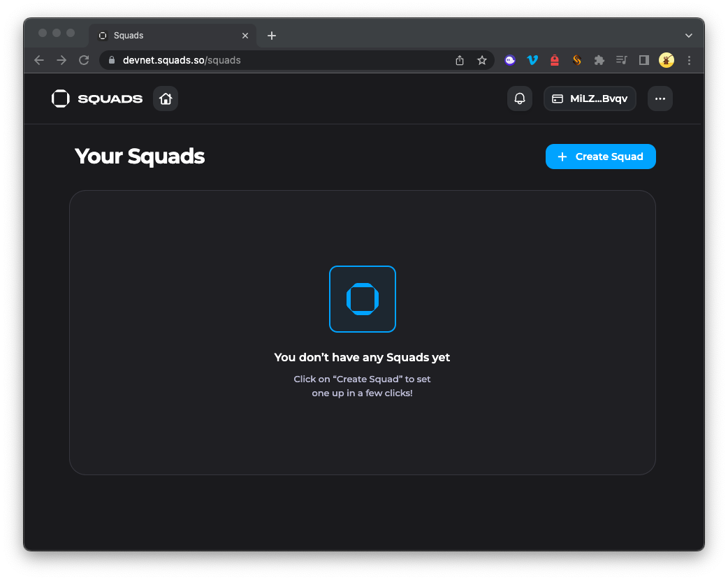Image resolution: width=728 pixels, height=580 pixels.
Task: Open the orange S extension
Action: (577, 60)
